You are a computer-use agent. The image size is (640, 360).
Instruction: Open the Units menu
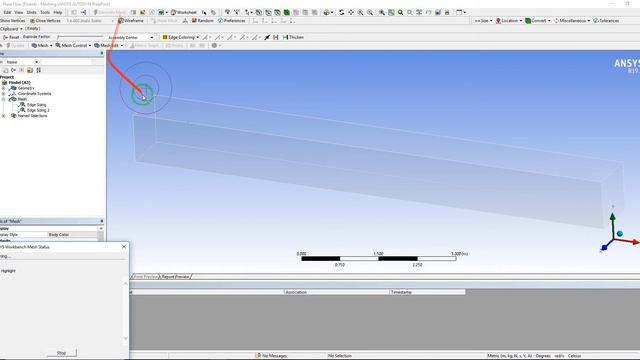pos(31,12)
